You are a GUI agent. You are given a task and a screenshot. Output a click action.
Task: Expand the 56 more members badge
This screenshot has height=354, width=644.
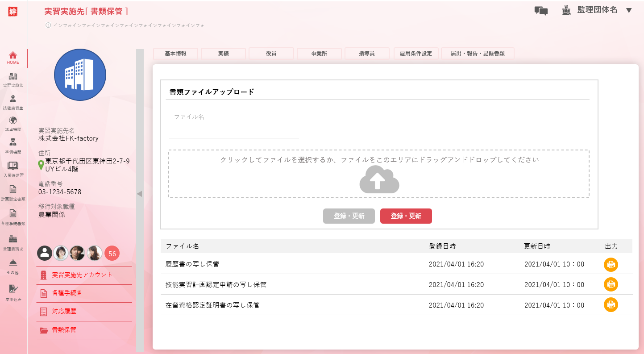pyautogui.click(x=112, y=254)
